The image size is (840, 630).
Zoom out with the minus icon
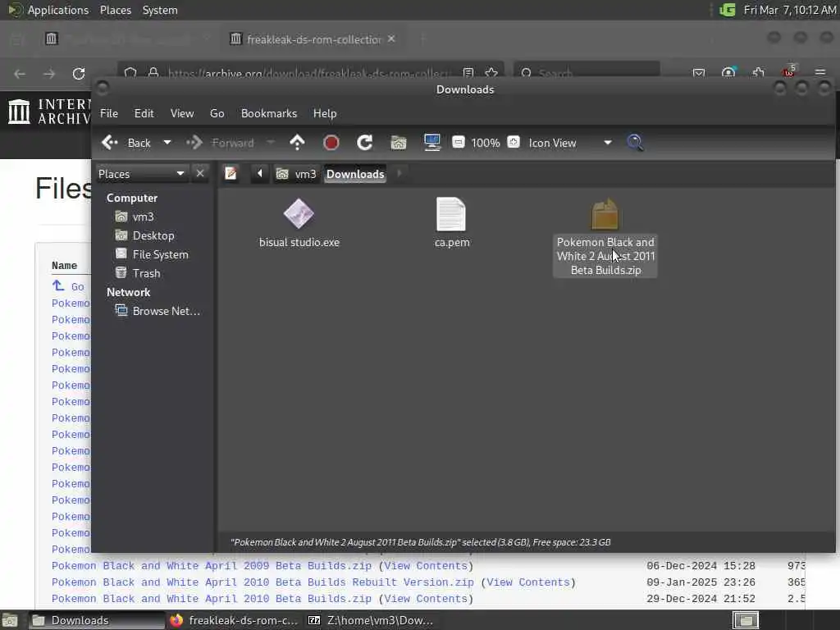pyautogui.click(x=458, y=142)
